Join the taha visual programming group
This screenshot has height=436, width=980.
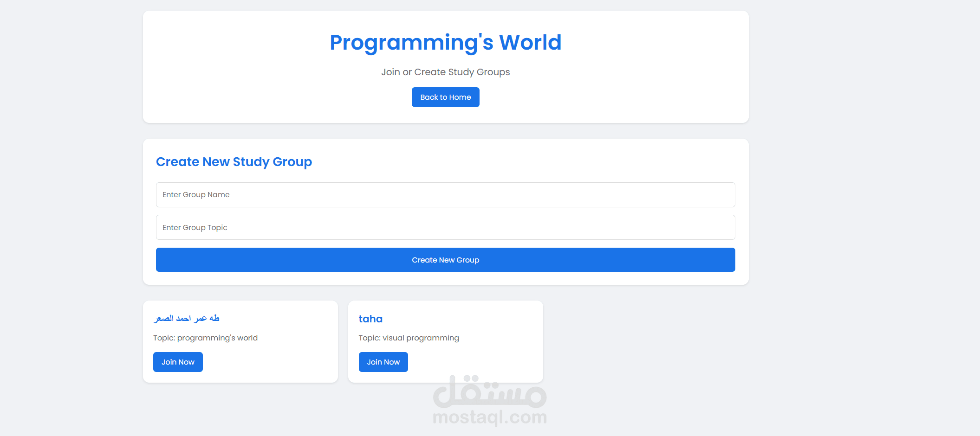pos(383,362)
